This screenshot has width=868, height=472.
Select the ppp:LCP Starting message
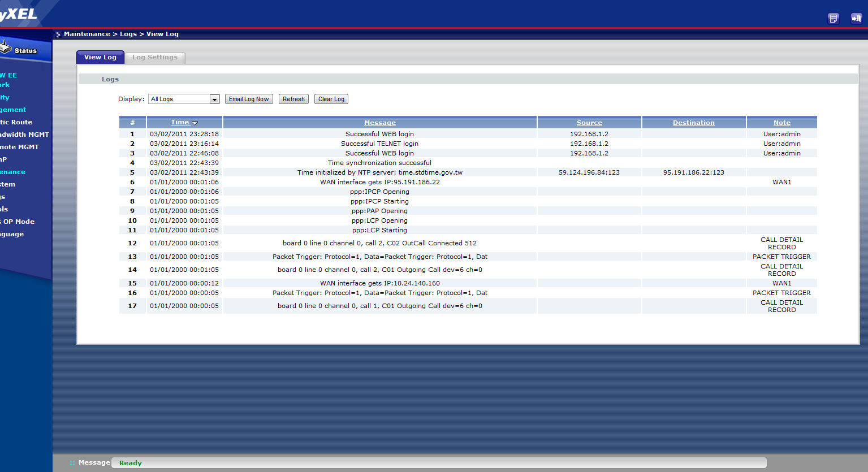click(x=379, y=230)
